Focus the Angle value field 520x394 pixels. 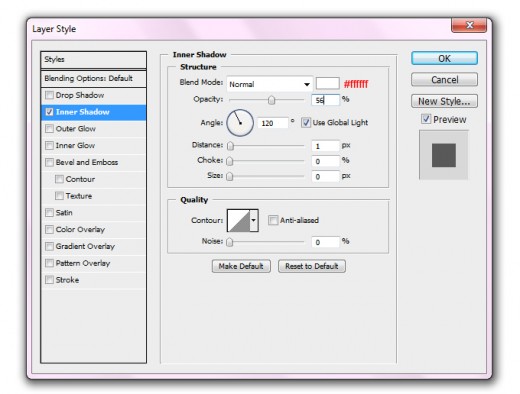click(273, 123)
